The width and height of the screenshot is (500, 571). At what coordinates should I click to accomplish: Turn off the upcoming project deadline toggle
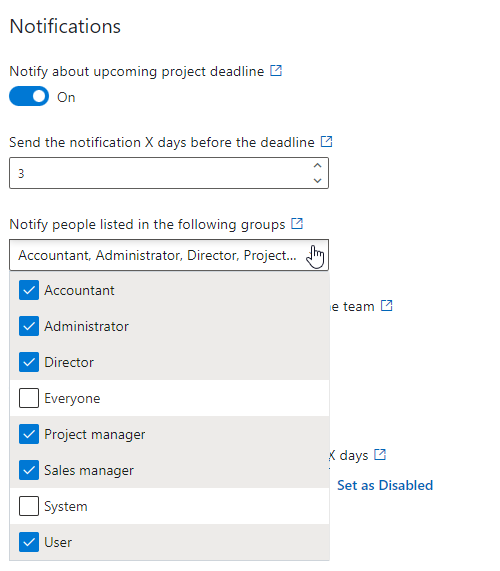pyautogui.click(x=29, y=96)
